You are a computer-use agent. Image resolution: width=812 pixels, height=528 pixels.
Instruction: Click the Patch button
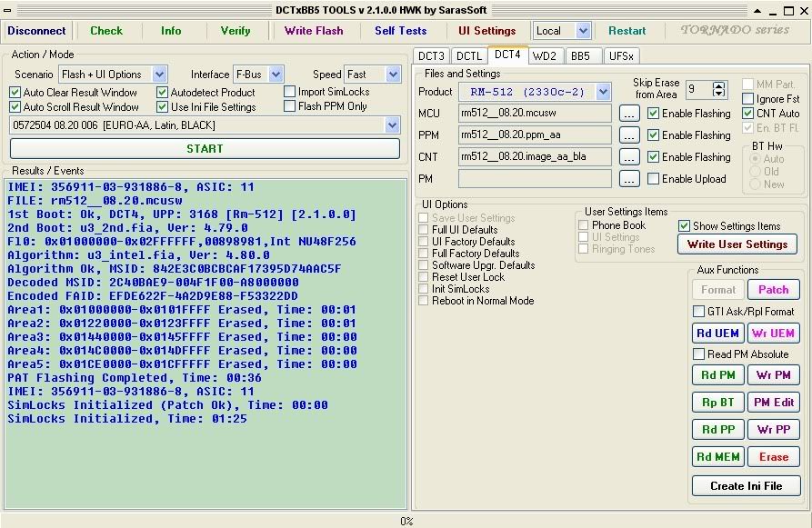773,290
